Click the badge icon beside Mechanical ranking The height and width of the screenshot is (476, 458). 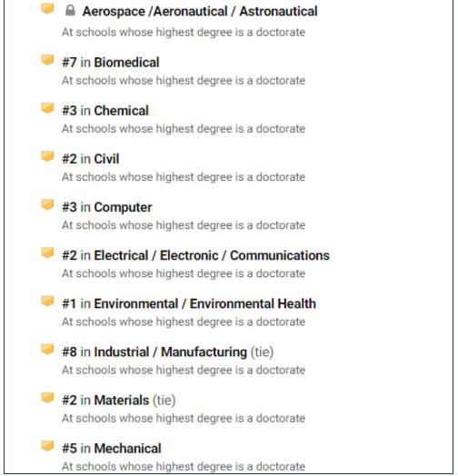pyautogui.click(x=47, y=446)
